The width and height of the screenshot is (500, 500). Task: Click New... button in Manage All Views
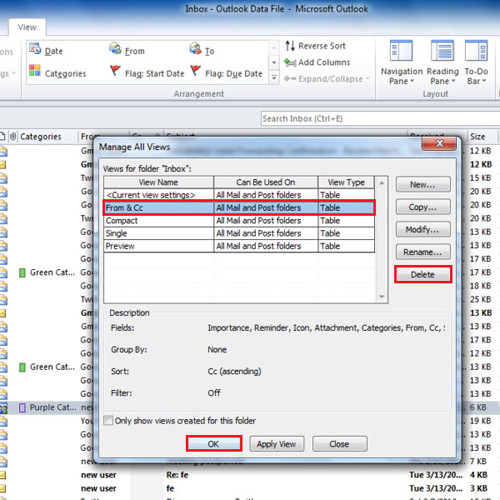click(x=423, y=184)
